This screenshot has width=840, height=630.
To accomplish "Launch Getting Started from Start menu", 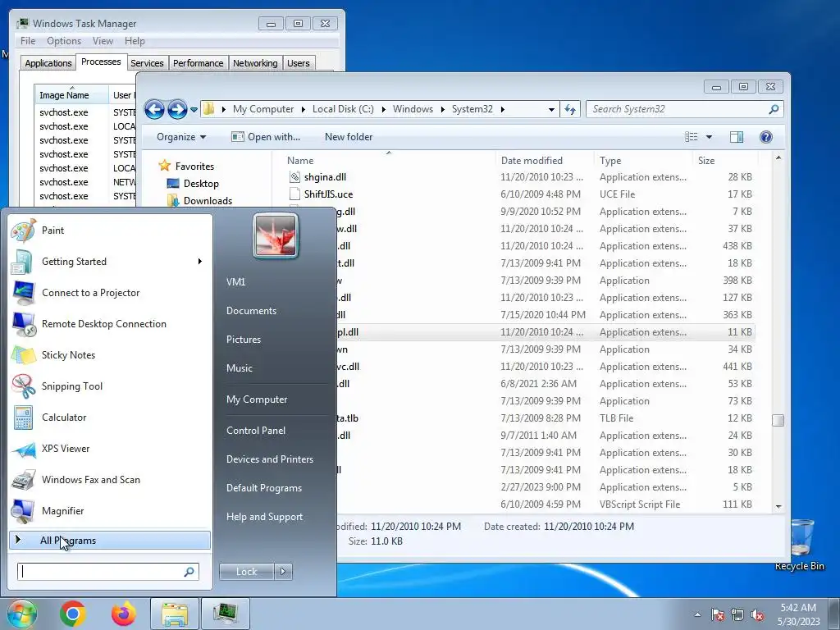I will (x=109, y=262).
